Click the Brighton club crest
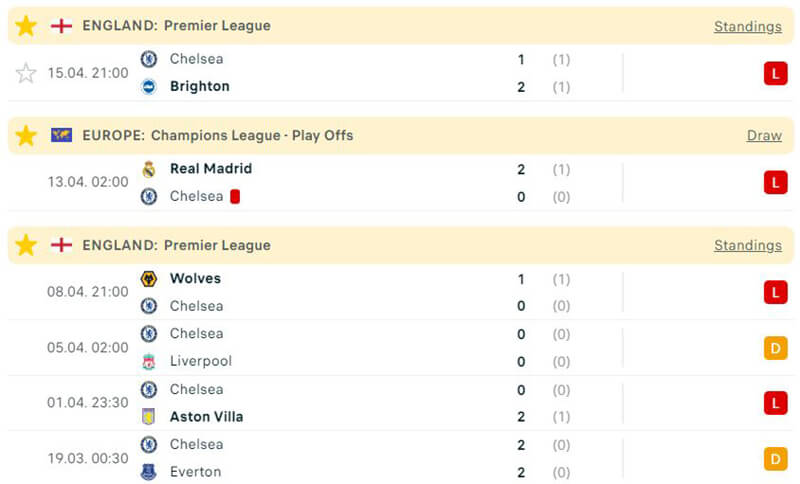This screenshot has height=484, width=800. pos(149,86)
